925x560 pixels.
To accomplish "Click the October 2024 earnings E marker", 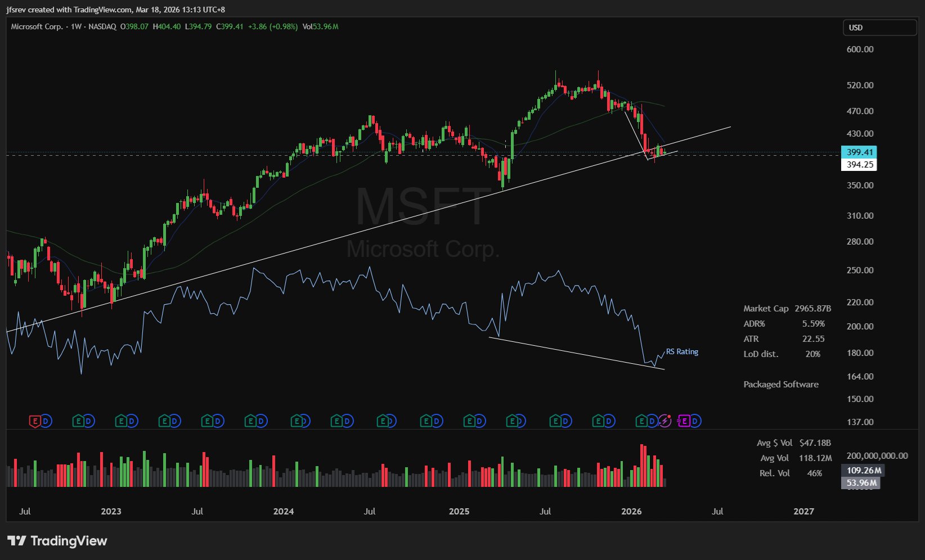I will click(x=426, y=421).
